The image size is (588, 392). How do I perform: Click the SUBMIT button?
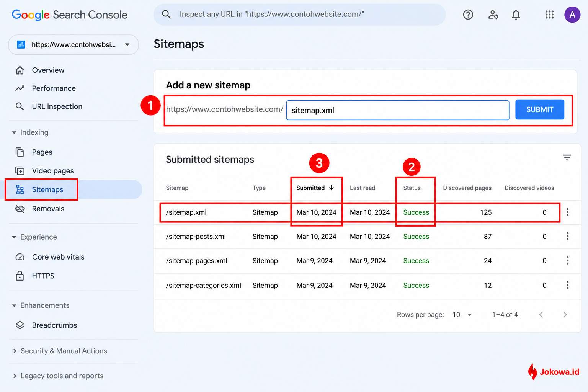[540, 109]
